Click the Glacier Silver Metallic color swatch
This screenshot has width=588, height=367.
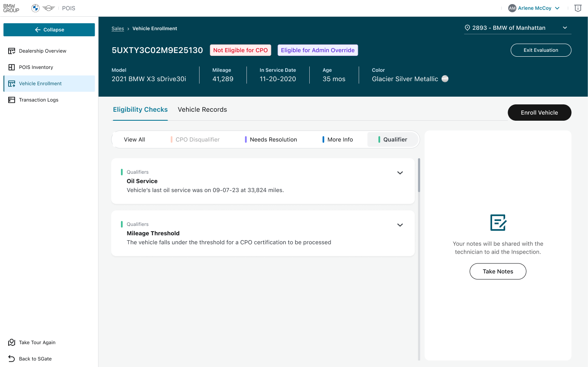(x=445, y=79)
